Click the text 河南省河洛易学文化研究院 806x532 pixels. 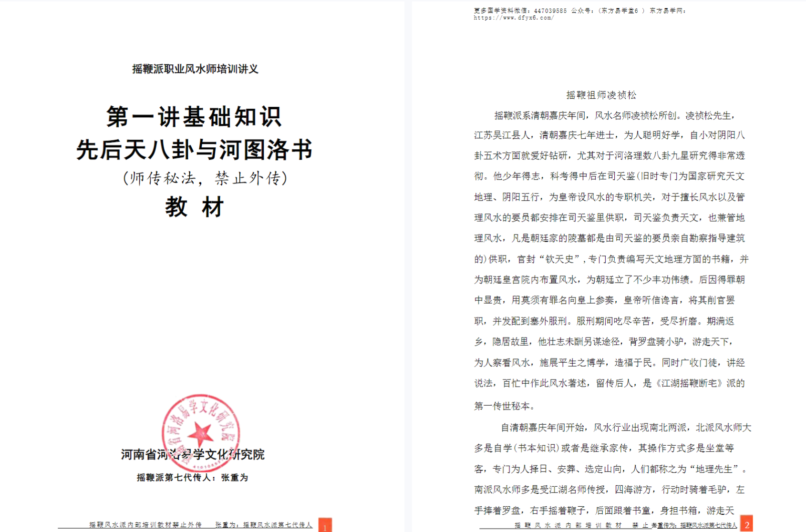193,454
